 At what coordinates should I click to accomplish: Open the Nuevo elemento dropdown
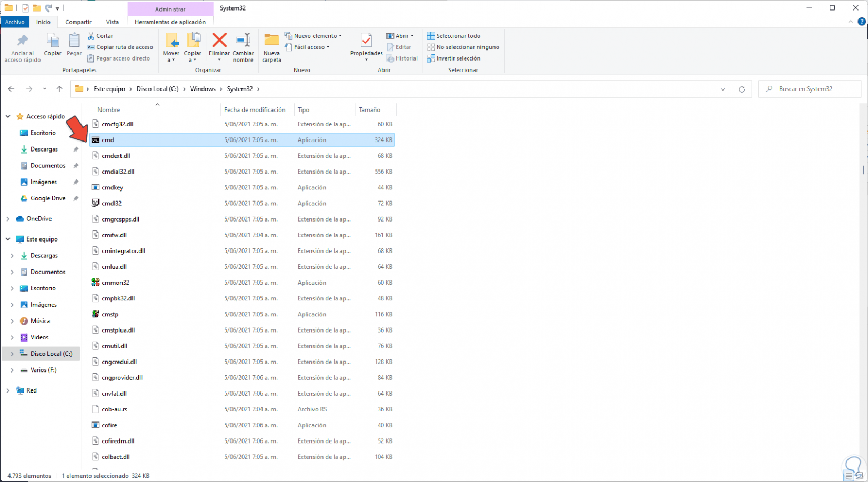[x=314, y=36]
